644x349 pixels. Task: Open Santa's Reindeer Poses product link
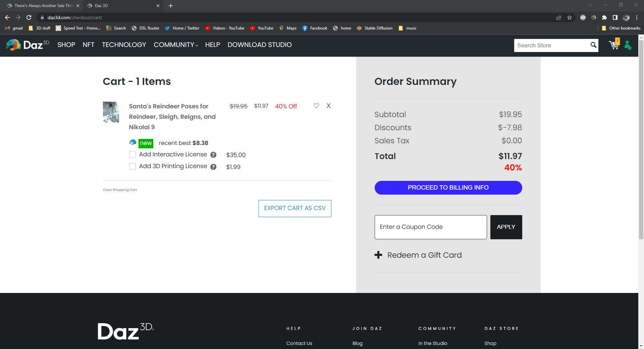coord(172,117)
